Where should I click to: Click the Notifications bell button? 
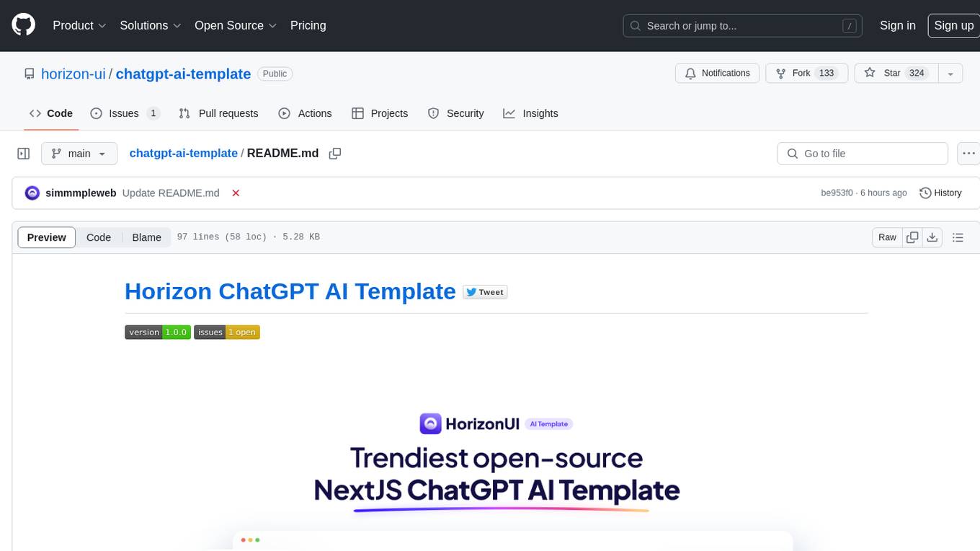pos(717,74)
